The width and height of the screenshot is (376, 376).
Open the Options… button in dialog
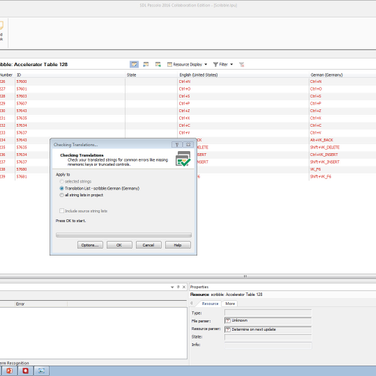(90, 245)
